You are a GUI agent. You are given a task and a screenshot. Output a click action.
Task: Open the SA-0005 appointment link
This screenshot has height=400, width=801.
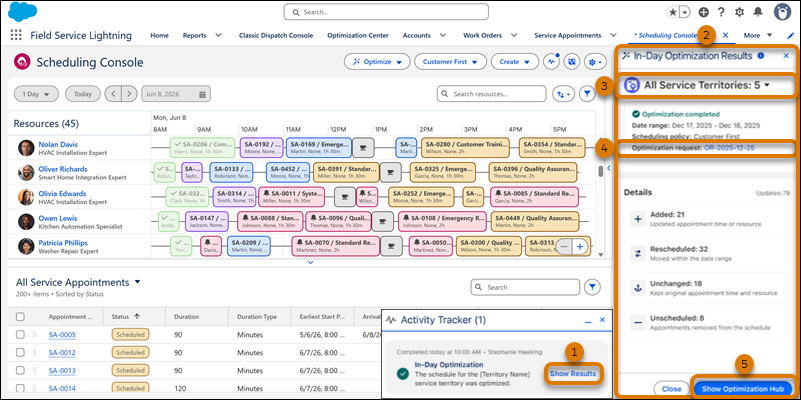(62, 335)
